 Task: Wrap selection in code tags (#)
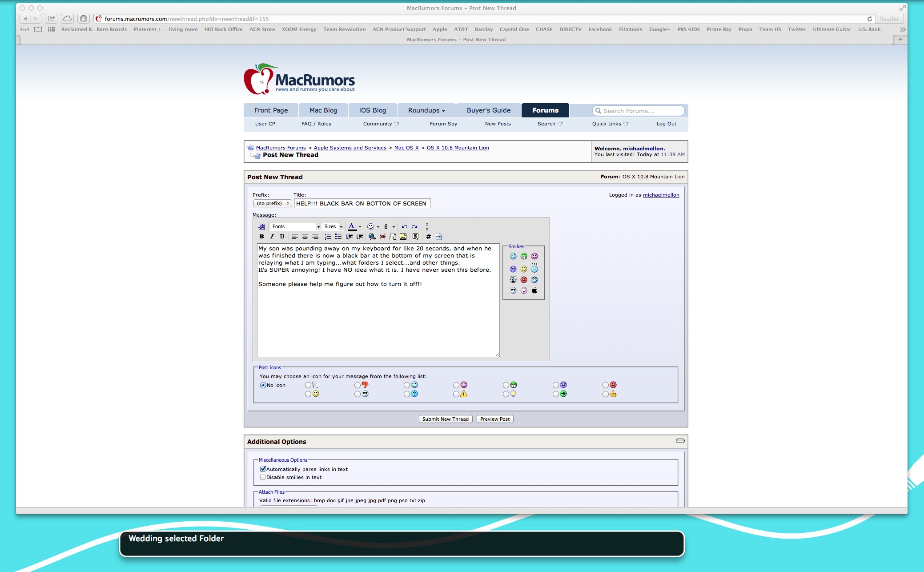428,237
